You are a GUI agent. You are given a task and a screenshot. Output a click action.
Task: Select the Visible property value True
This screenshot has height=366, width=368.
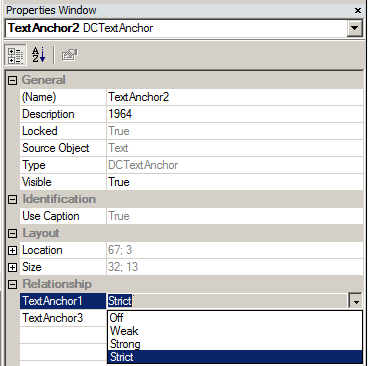(x=235, y=182)
